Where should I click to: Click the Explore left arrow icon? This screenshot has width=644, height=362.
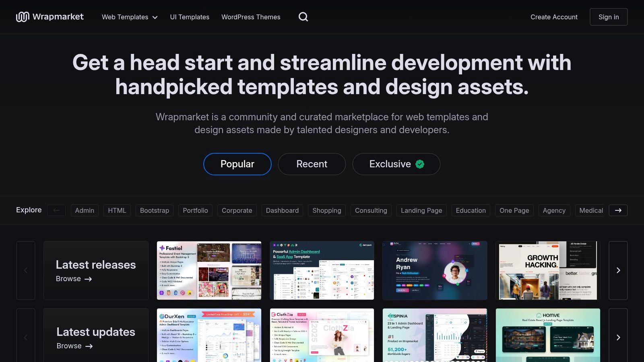[x=56, y=210]
